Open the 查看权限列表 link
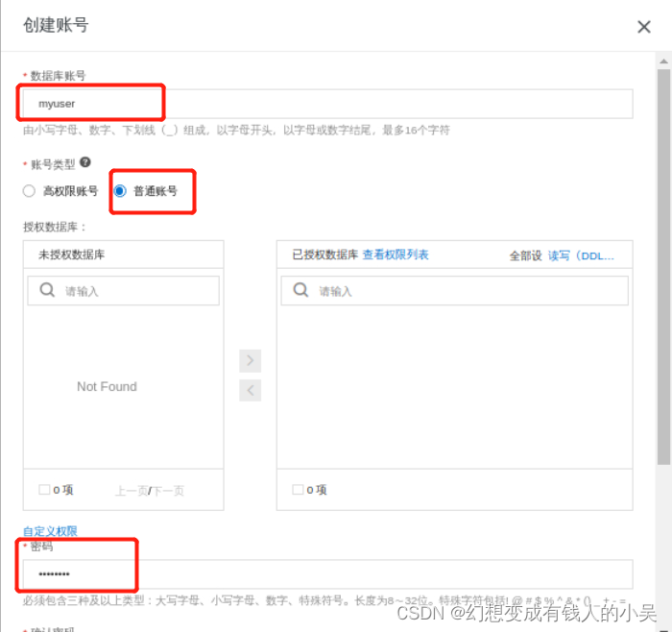The height and width of the screenshot is (632, 672). click(x=396, y=255)
